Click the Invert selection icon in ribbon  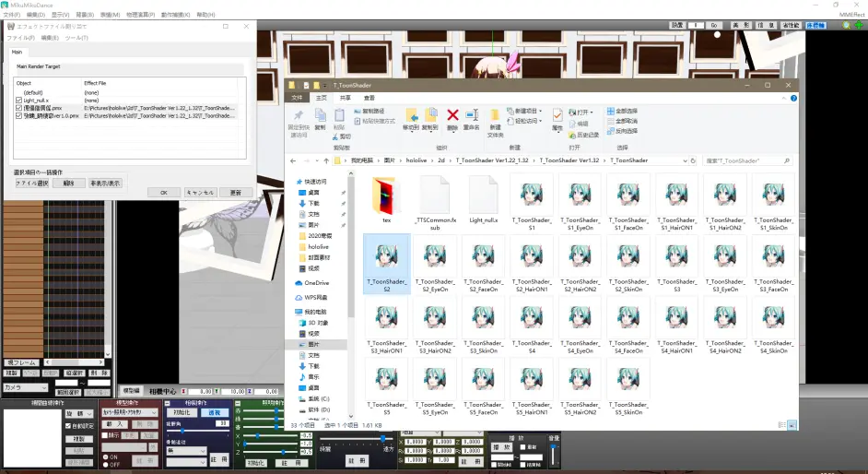tap(611, 131)
